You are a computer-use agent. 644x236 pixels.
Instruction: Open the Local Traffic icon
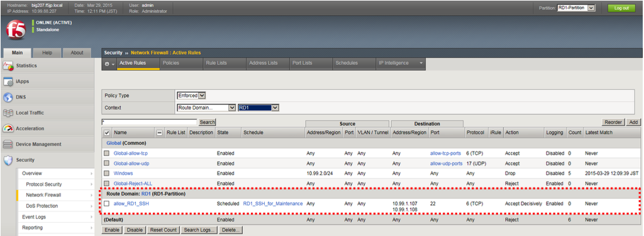pyautogui.click(x=8, y=113)
